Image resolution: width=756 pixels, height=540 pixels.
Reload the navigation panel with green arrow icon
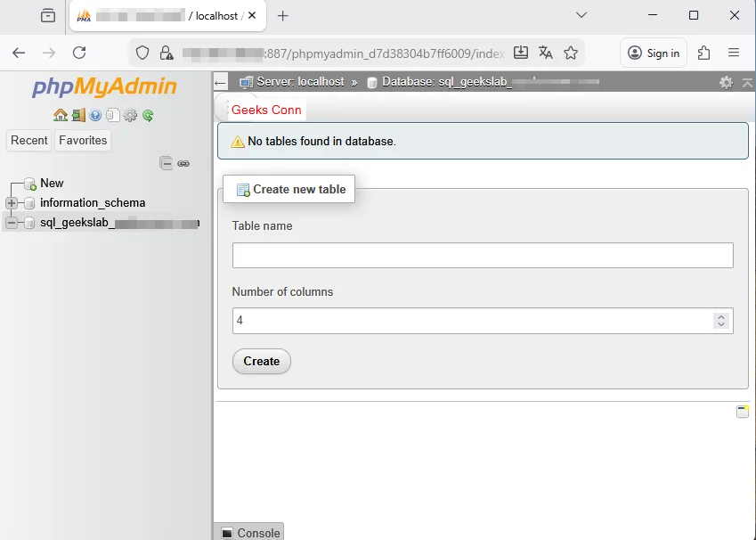[148, 115]
